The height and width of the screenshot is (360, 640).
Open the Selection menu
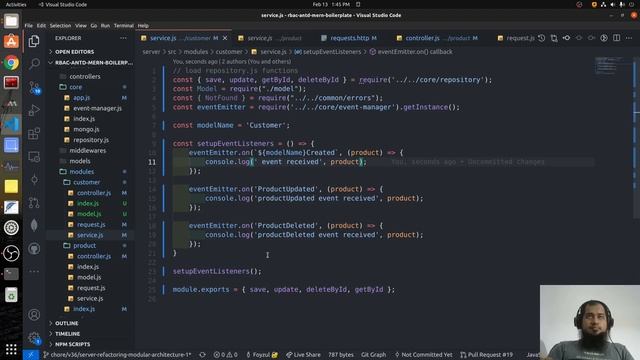(x=60, y=25)
